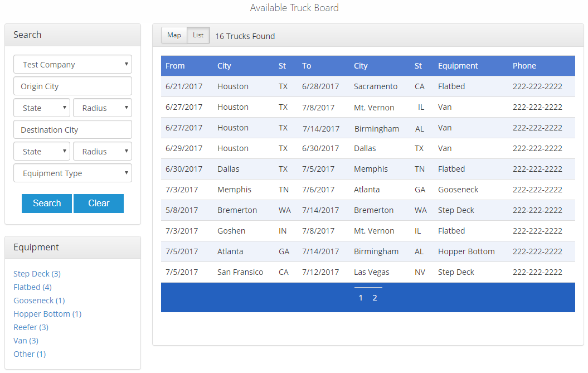Screen dimensions: 588x373
Task: Filter by Step Deck (3) link
Action: [37, 274]
